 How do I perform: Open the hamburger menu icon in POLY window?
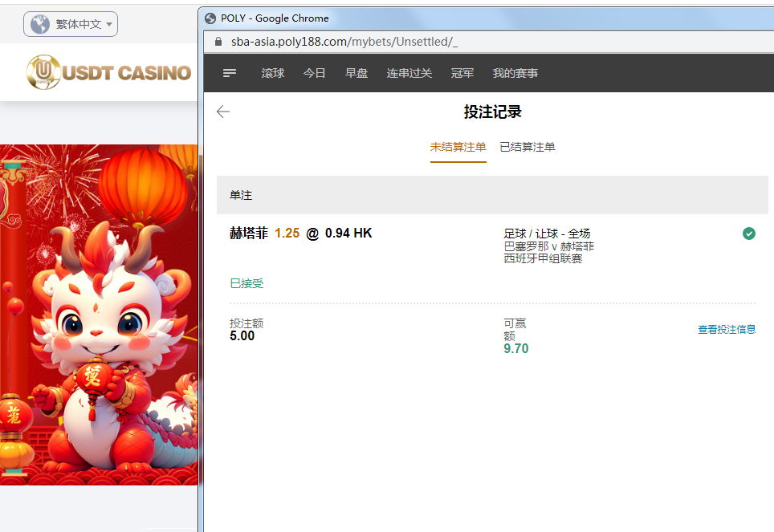(x=230, y=73)
